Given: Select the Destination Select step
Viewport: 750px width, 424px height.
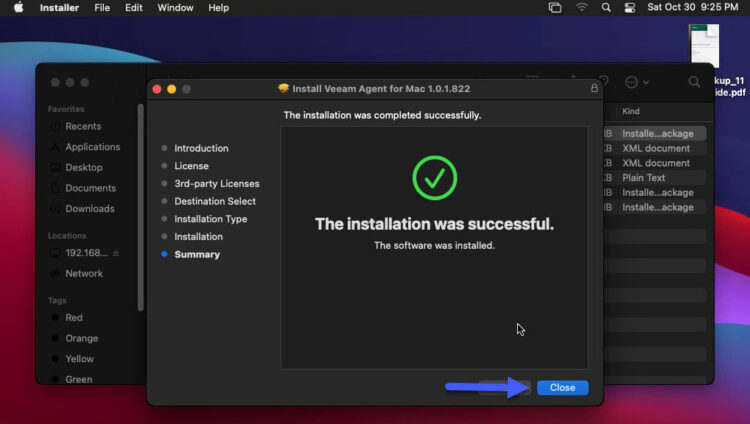Looking at the screenshot, I should (x=215, y=201).
